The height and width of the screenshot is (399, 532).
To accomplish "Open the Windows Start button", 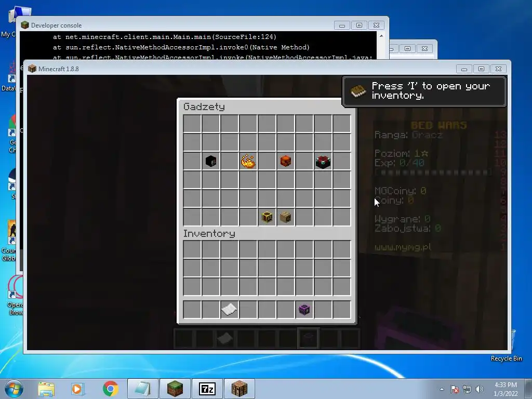I will [x=14, y=389].
